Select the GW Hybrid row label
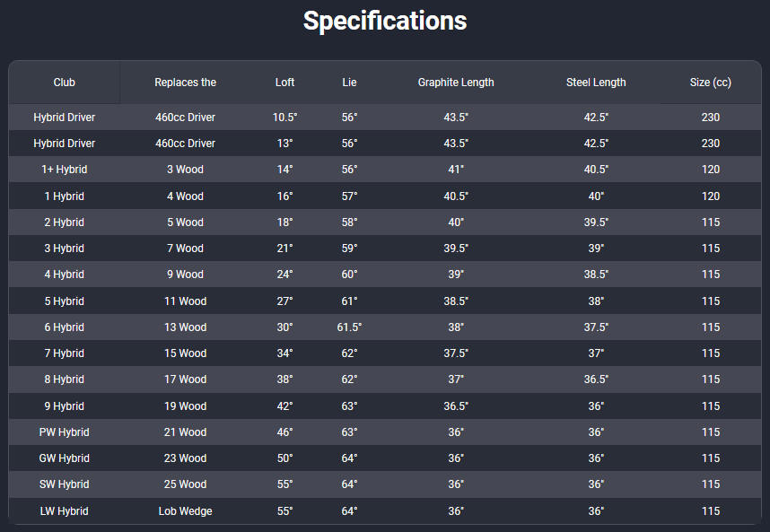770x532 pixels. [64, 458]
